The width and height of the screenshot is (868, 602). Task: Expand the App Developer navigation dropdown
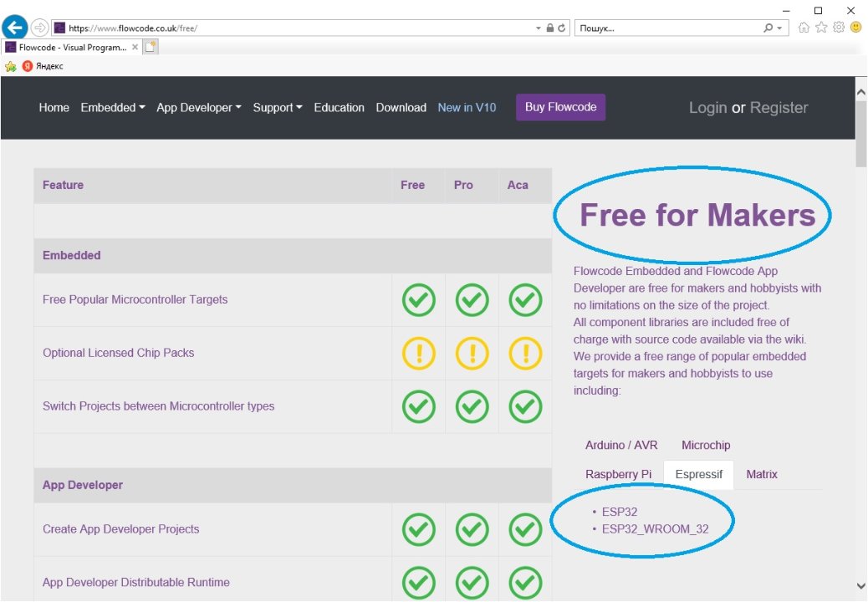click(x=199, y=107)
